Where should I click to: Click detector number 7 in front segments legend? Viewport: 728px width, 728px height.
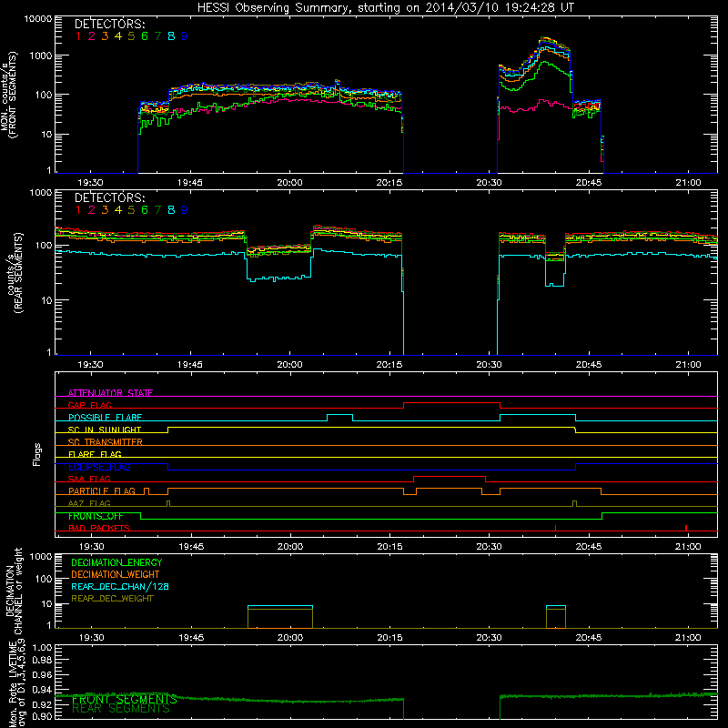pos(157,36)
